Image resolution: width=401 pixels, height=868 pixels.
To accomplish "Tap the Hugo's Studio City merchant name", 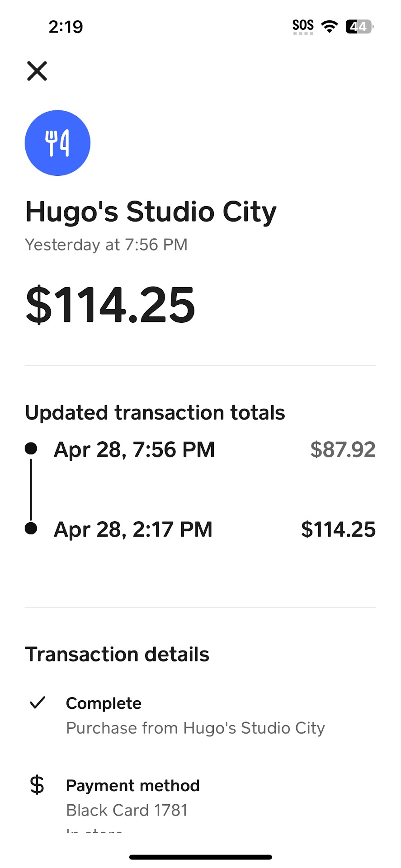I will tap(151, 212).
